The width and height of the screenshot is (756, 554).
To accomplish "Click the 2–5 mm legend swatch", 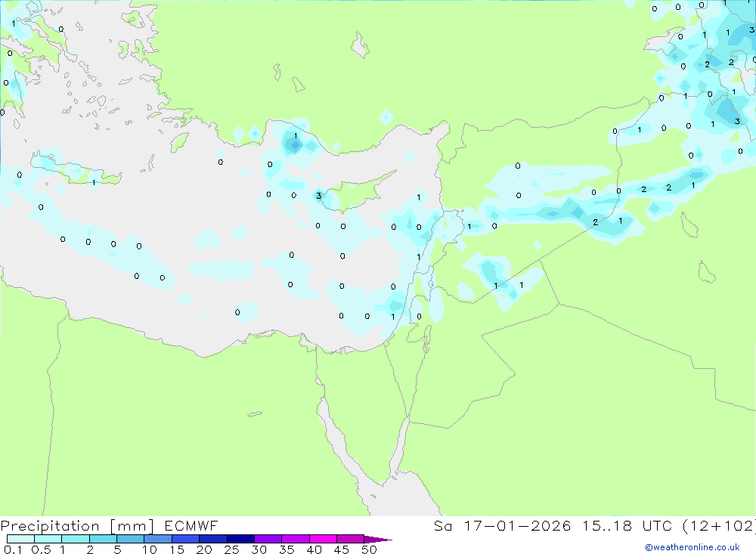I will (x=103, y=539).
